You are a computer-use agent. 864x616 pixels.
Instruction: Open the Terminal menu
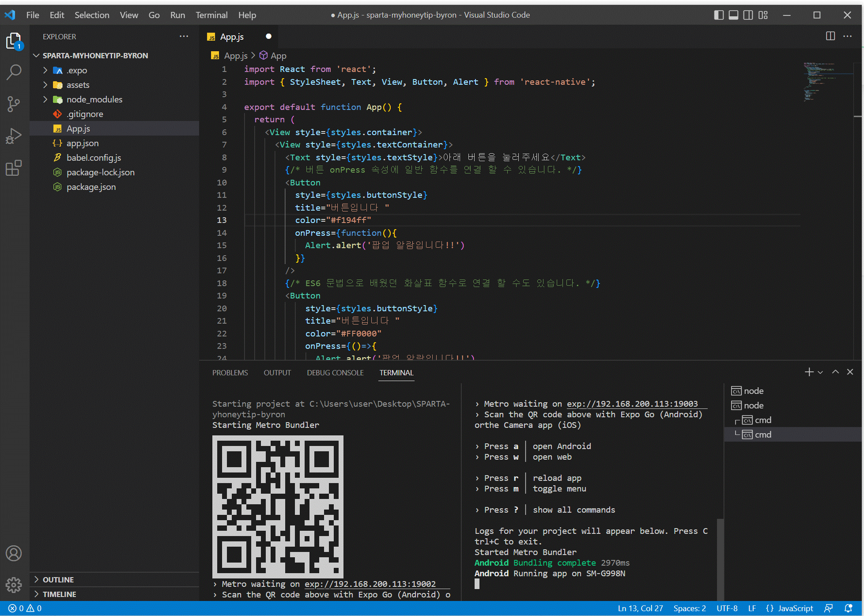[x=212, y=15]
